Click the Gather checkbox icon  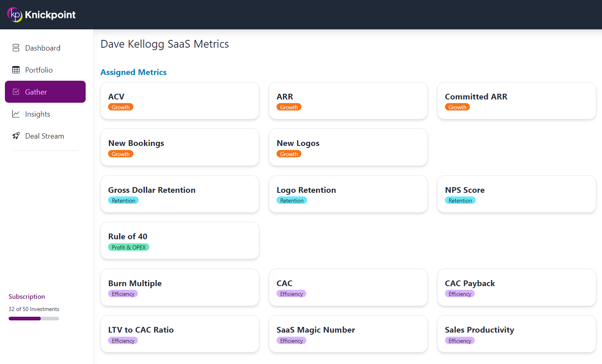pos(16,92)
